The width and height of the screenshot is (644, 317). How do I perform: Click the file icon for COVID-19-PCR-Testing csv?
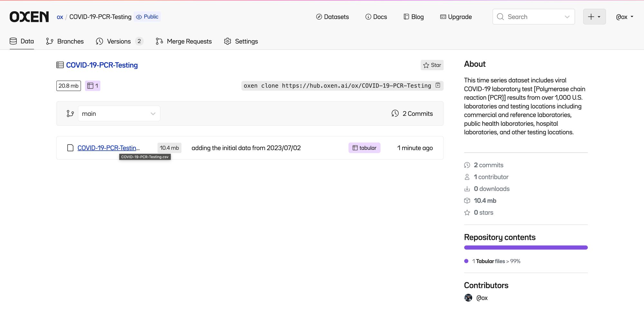pyautogui.click(x=70, y=148)
